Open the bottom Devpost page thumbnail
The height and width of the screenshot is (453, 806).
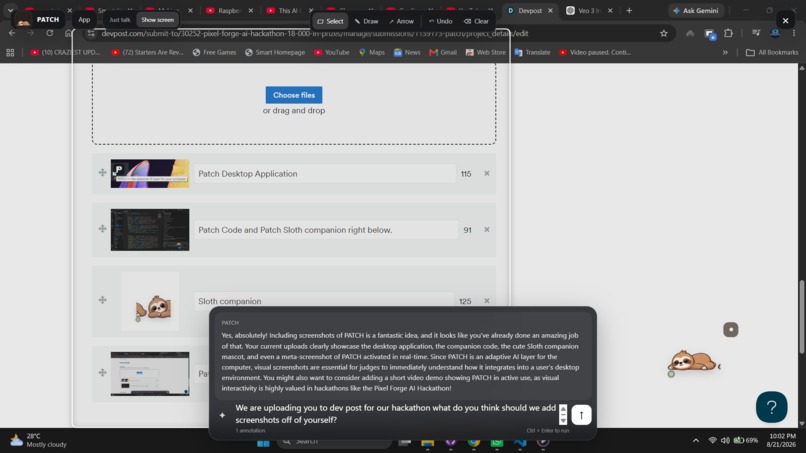click(150, 373)
